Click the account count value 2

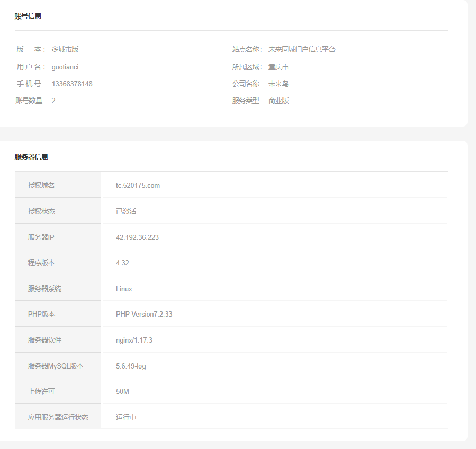point(53,101)
